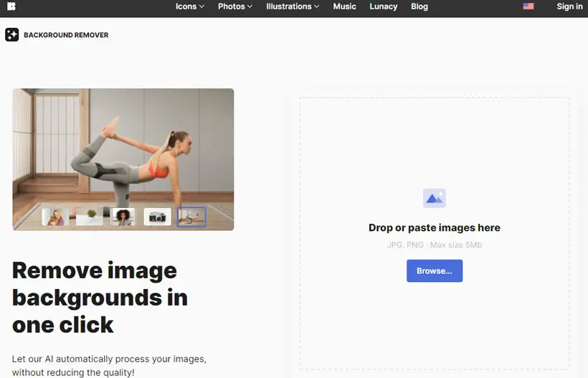Click the image placeholder icon in drop zone
The height and width of the screenshot is (378, 588).
tap(435, 198)
